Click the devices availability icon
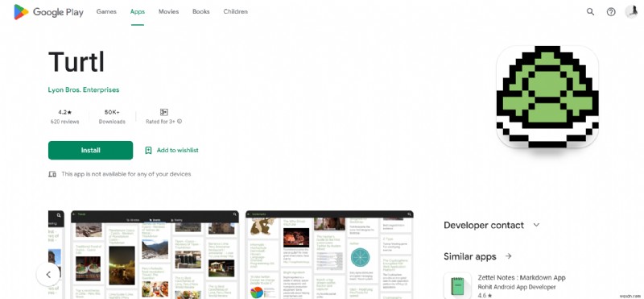The height and width of the screenshot is (299, 644). [x=52, y=174]
